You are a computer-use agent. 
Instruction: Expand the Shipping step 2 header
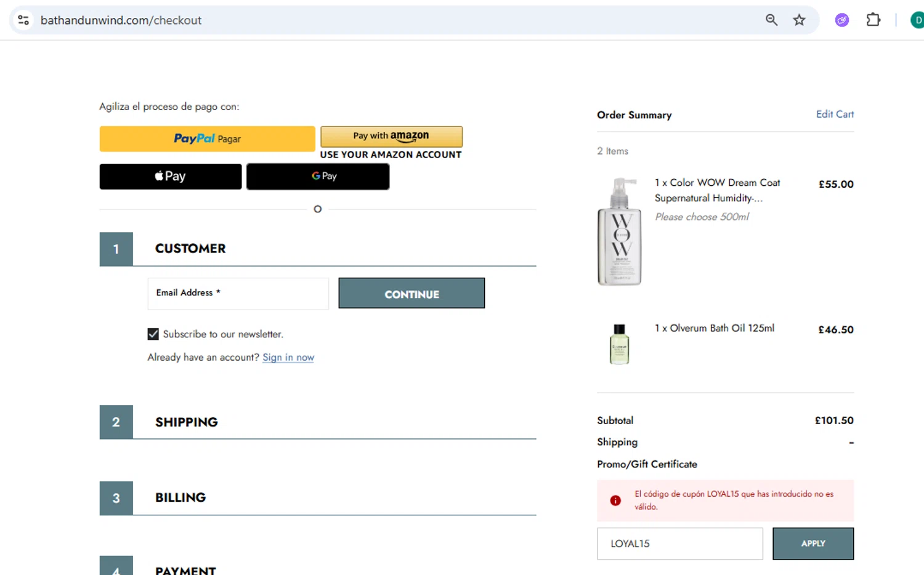[318, 422]
